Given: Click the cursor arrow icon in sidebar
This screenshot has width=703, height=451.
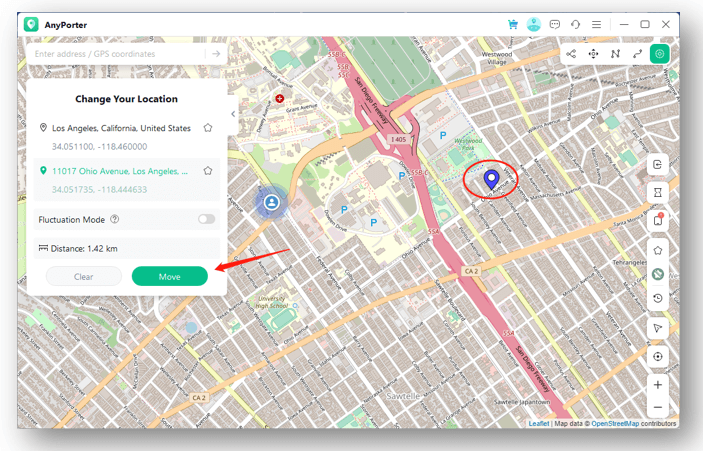Looking at the screenshot, I should point(657,328).
